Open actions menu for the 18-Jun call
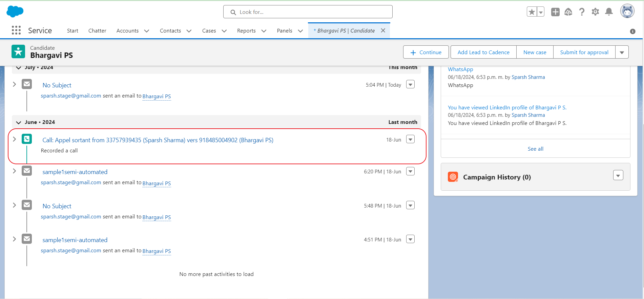The width and height of the screenshot is (644, 299). pos(410,139)
